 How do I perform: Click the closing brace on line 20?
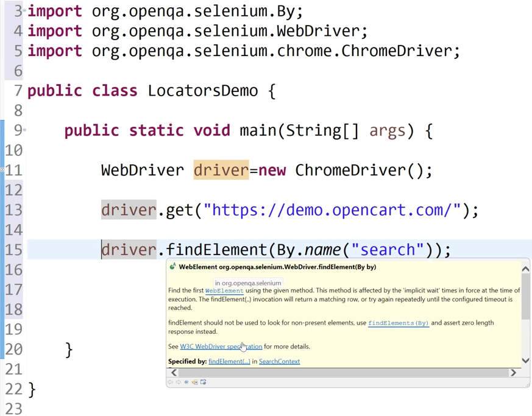[68, 350]
